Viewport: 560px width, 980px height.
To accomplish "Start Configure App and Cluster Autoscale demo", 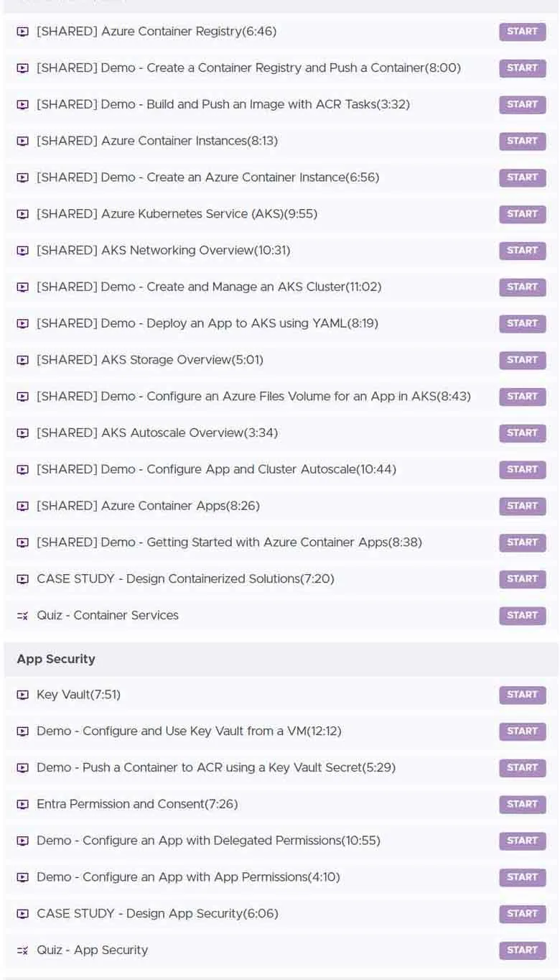I will pos(523,470).
